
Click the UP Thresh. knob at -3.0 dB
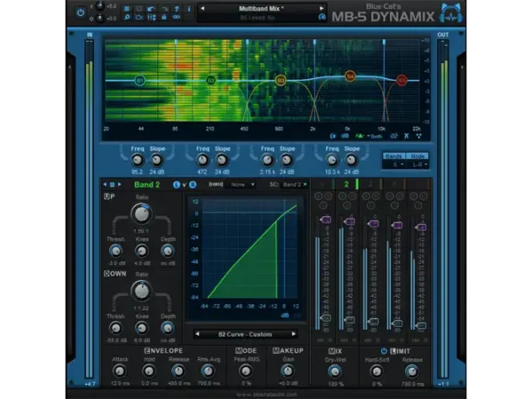115,251
